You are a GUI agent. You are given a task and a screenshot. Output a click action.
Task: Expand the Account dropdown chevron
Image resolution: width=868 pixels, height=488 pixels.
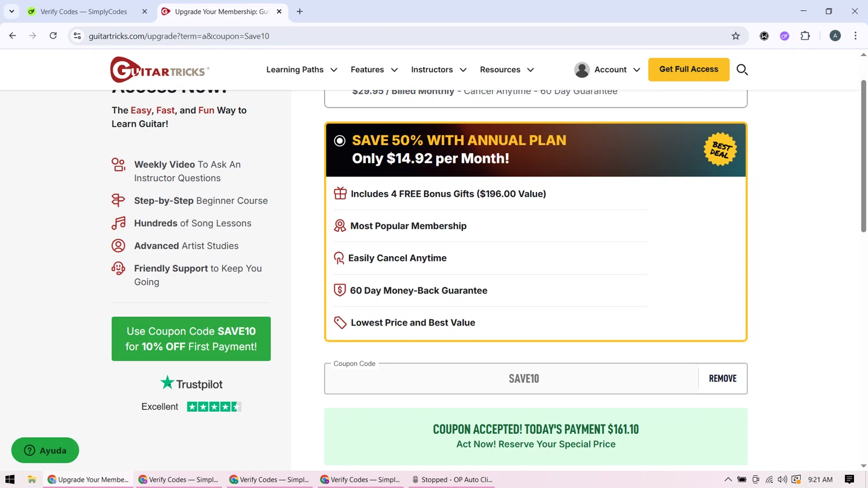[x=637, y=70]
